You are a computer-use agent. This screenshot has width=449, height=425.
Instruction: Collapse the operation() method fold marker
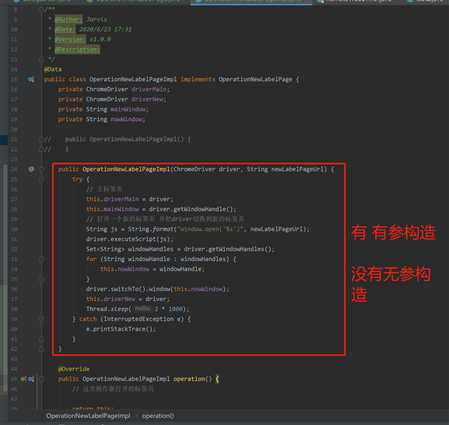(41, 379)
